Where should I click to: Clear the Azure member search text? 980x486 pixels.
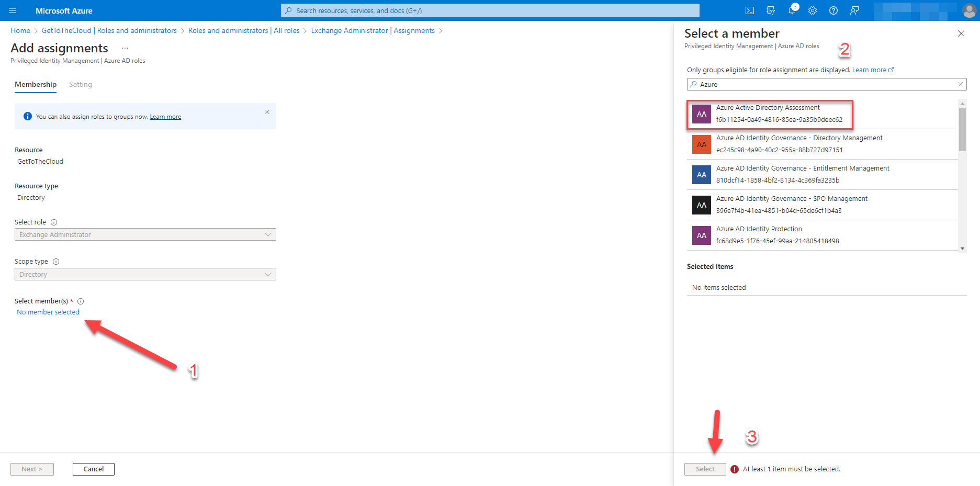pyautogui.click(x=961, y=84)
